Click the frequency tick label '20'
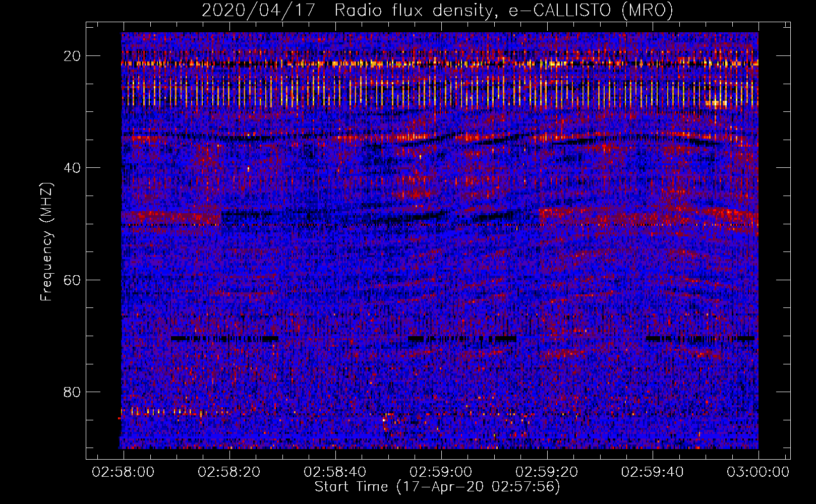 (72, 56)
